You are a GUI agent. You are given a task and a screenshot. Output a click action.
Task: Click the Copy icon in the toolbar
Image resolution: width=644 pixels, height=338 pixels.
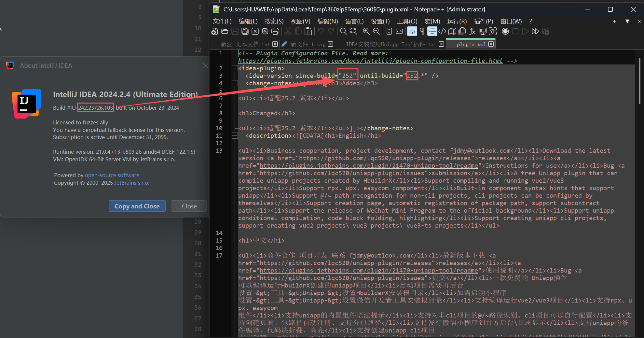[298, 32]
